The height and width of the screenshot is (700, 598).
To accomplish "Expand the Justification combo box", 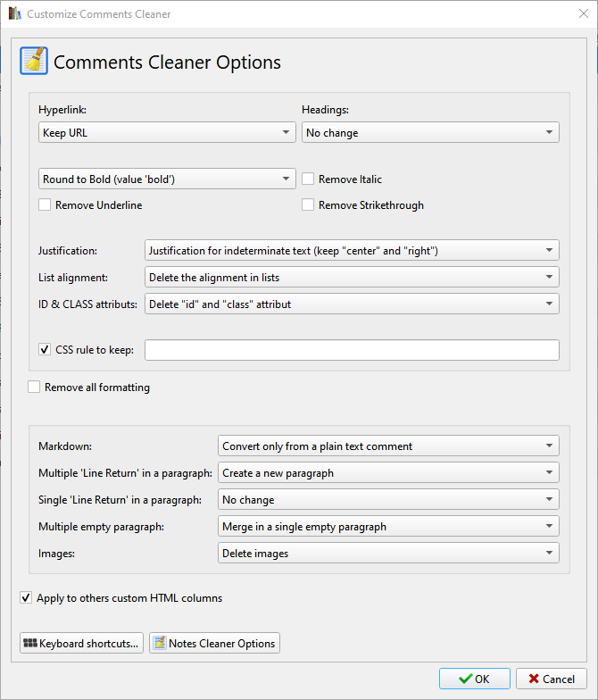I will coord(352,250).
